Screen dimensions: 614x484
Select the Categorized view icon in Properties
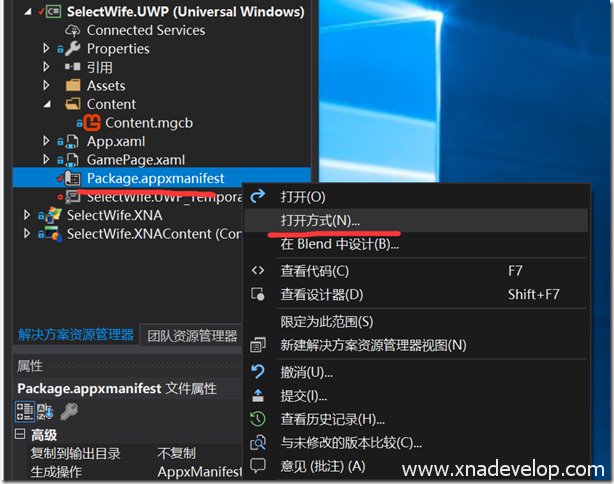pyautogui.click(x=24, y=411)
